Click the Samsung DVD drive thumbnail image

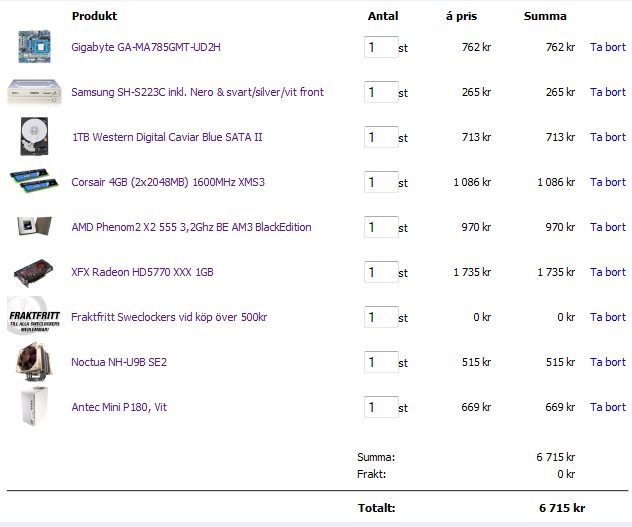click(x=33, y=92)
